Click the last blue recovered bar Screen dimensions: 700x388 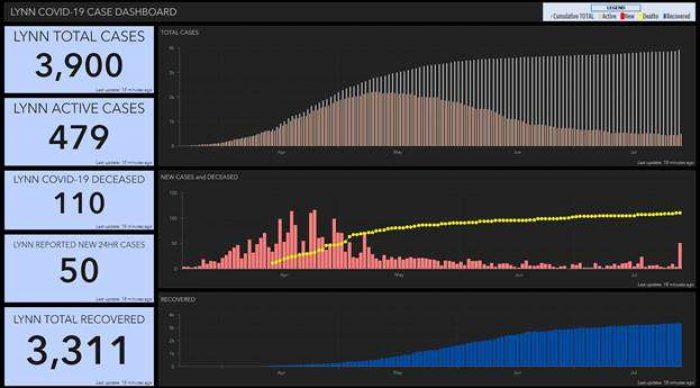click(x=680, y=345)
